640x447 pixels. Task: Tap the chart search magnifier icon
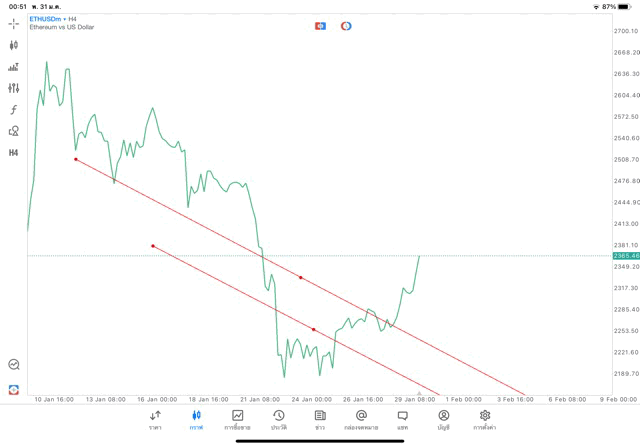pyautogui.click(x=14, y=365)
